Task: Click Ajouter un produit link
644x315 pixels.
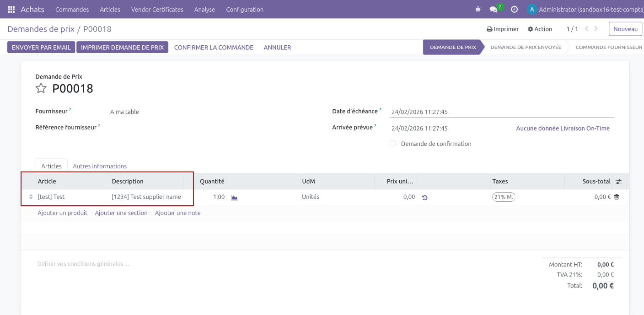Action: (63, 213)
